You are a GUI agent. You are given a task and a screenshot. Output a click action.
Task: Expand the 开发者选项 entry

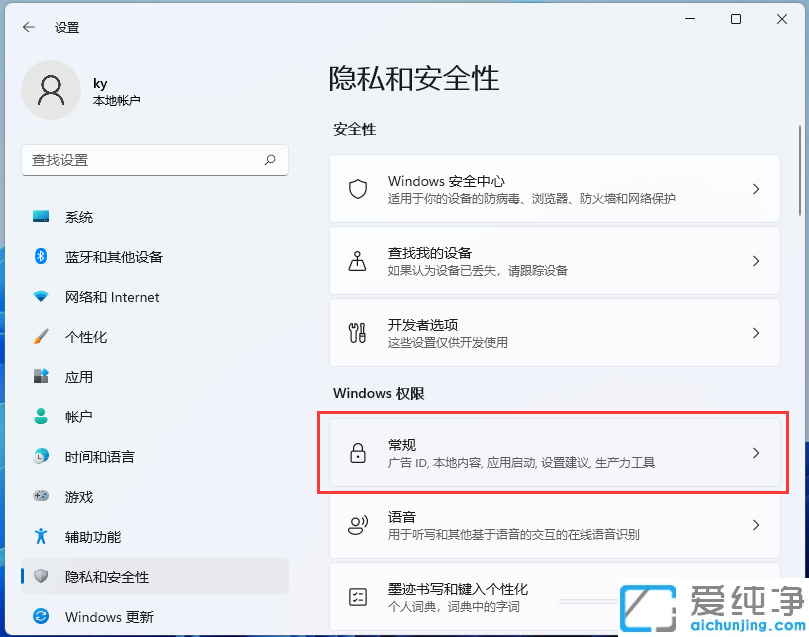coord(552,332)
